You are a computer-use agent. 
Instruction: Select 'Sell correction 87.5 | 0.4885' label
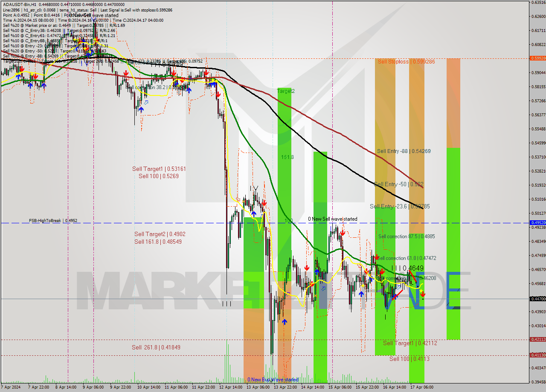tap(407, 236)
